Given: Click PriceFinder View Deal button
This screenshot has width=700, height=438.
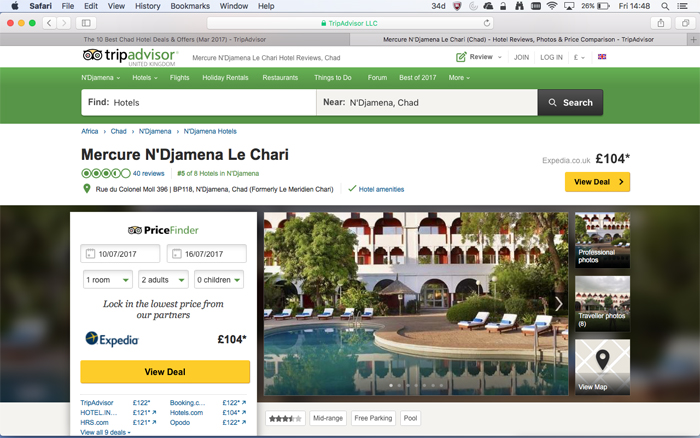Looking at the screenshot, I should (165, 371).
